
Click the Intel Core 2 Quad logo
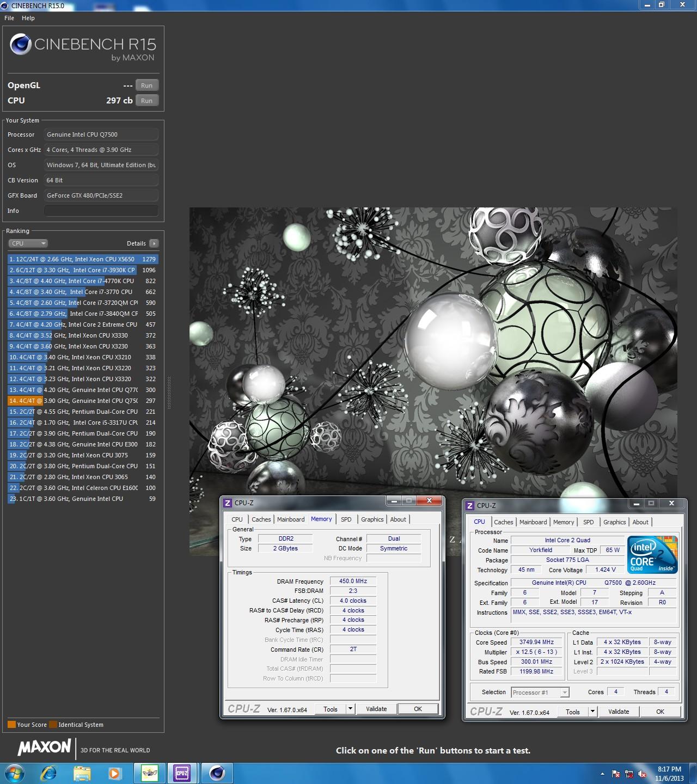(652, 554)
